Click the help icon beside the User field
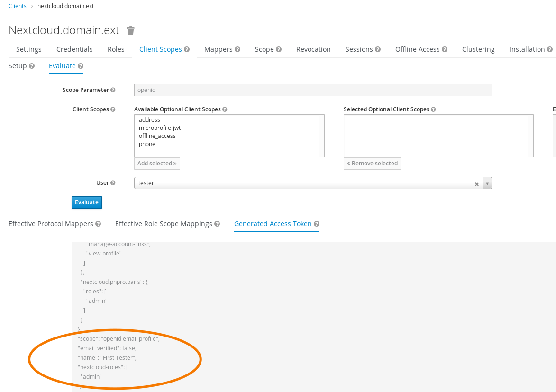Image resolution: width=556 pixels, height=392 pixels. (x=112, y=182)
